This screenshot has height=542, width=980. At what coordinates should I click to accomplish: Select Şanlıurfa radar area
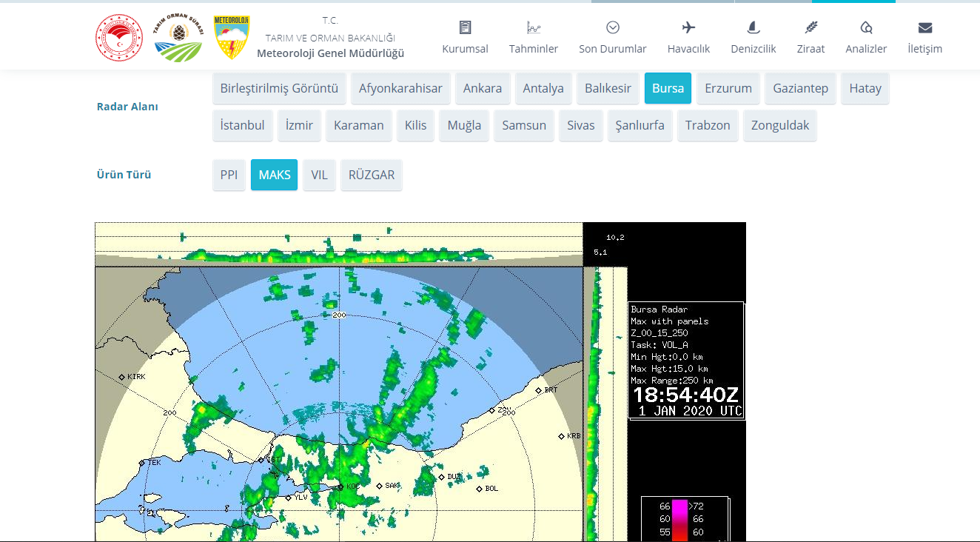(x=640, y=125)
